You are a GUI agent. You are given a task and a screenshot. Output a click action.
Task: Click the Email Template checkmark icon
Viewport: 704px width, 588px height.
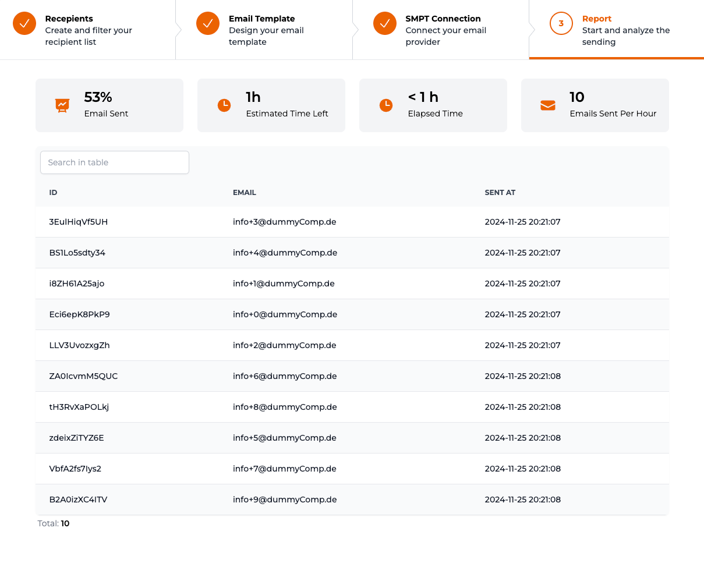(208, 23)
